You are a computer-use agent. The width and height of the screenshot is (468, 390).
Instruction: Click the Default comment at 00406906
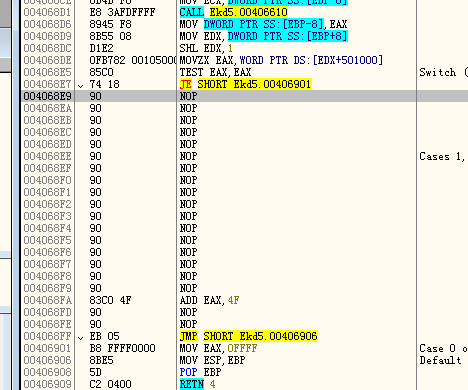(x=440, y=360)
